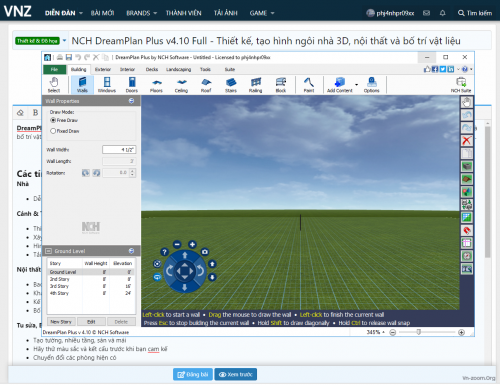Click the New Story button

[61, 322]
